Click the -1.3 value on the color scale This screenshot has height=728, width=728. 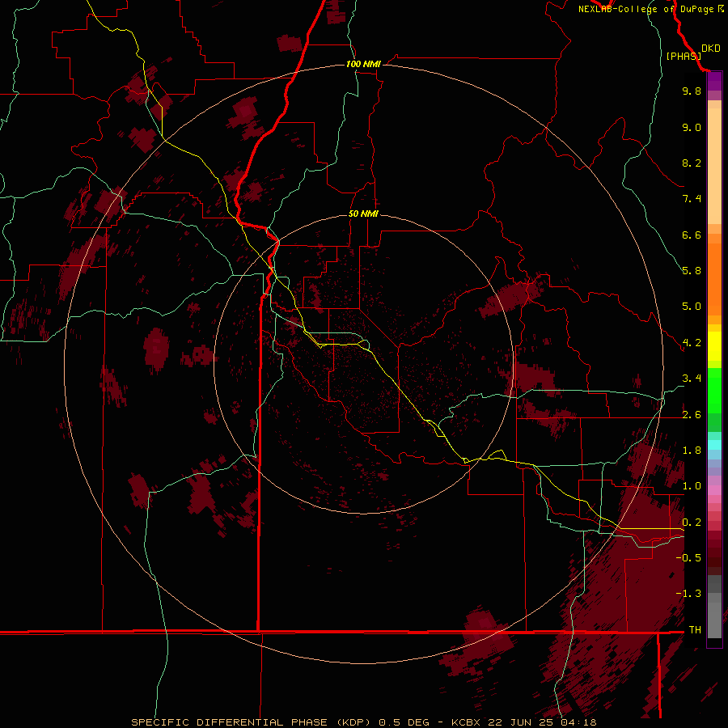point(688,594)
